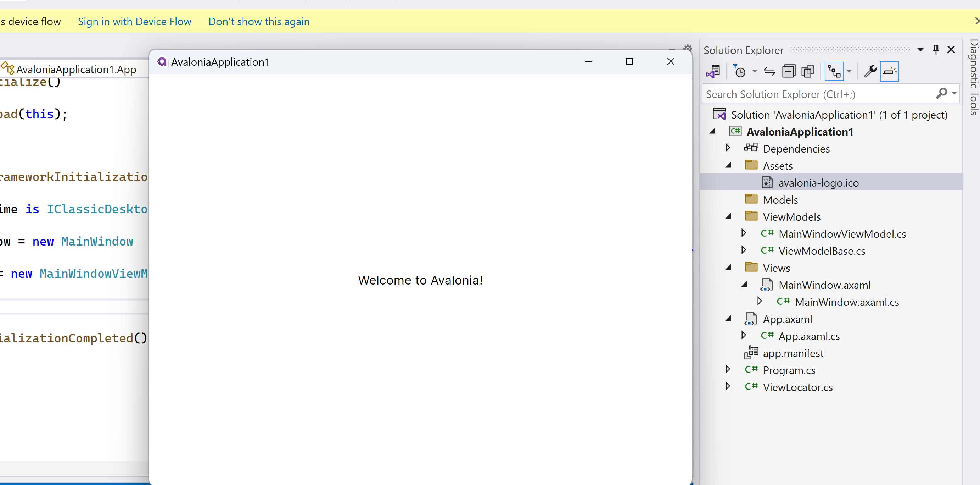This screenshot has width=980, height=485.
Task: Expand MainWindowViewModel.cs node
Action: click(x=744, y=233)
